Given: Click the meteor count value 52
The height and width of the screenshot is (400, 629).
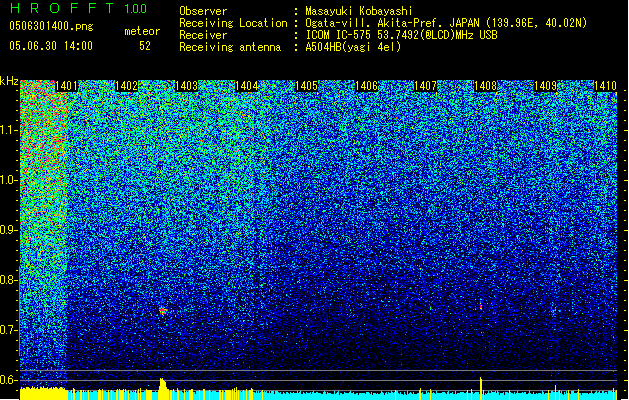Looking at the screenshot, I should 145,46.
